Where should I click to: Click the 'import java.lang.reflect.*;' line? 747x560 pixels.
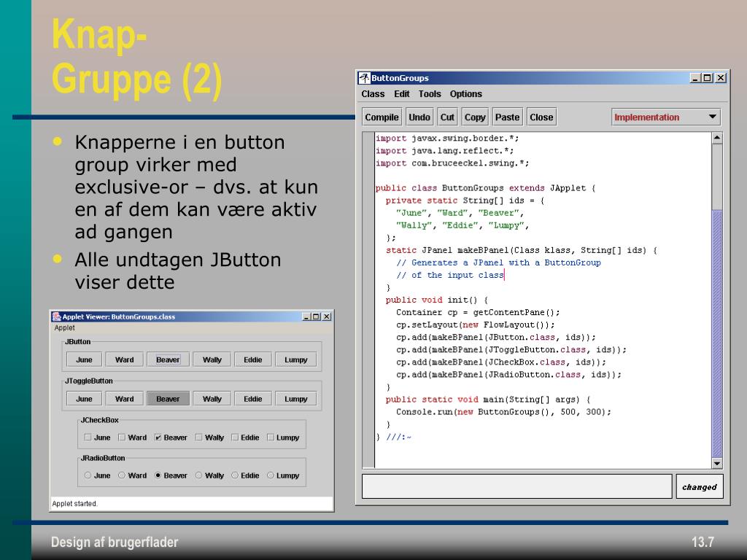(444, 150)
